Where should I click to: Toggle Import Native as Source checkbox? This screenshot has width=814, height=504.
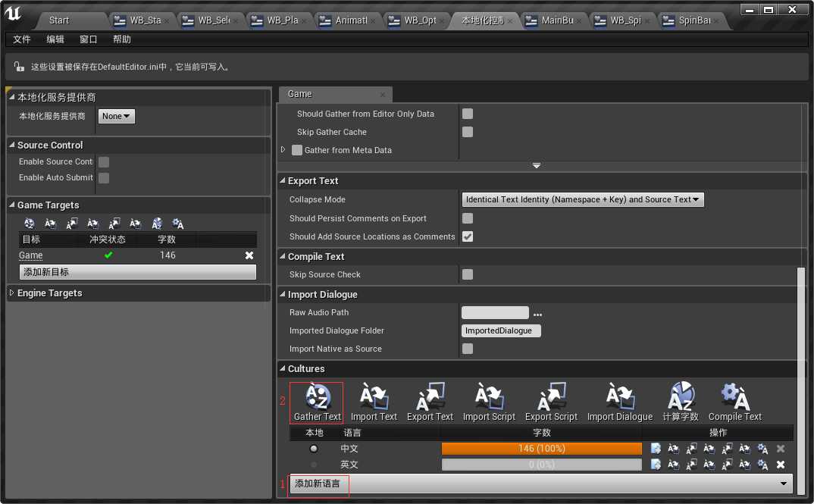click(468, 349)
